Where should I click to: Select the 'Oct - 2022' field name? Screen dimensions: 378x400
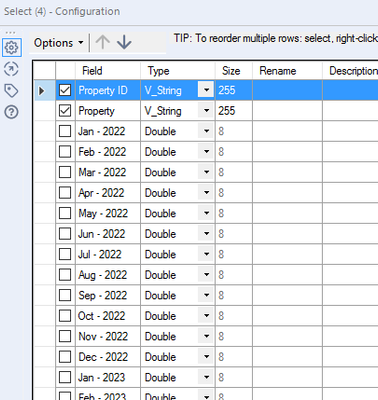pyautogui.click(x=101, y=316)
